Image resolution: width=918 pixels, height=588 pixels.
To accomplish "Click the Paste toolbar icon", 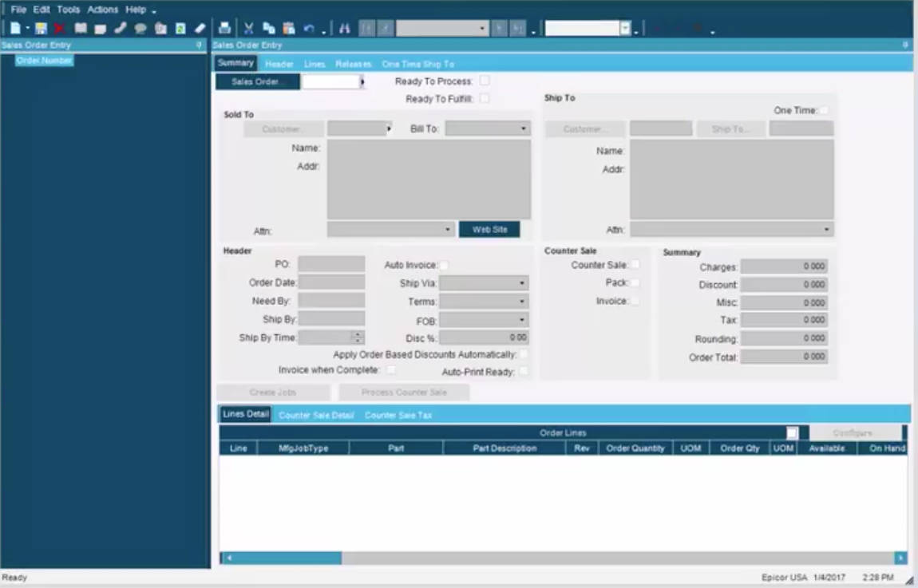I will pos(288,26).
